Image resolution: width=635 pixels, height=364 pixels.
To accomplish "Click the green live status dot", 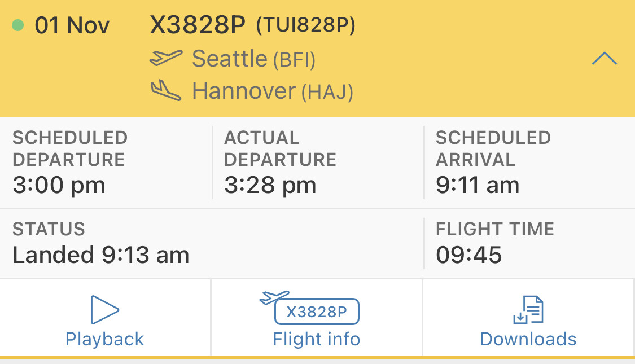I will coord(18,25).
